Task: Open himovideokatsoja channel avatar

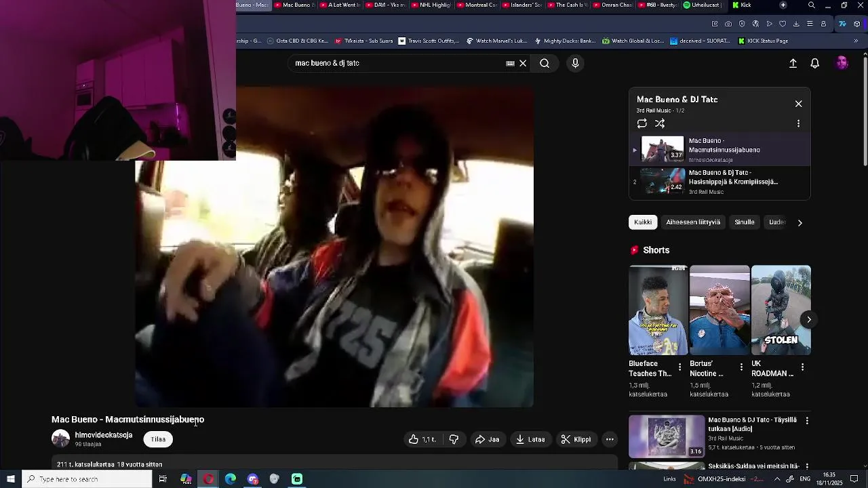Action: [x=60, y=439]
